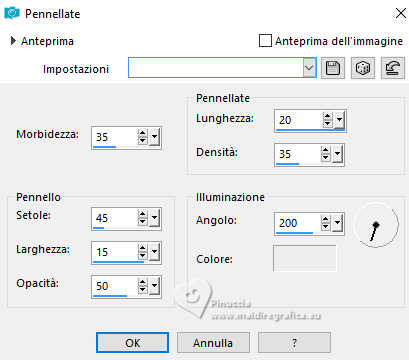The width and height of the screenshot is (409, 360).
Task: Click the PaintShop Pro title bar icon
Action: click(x=12, y=13)
